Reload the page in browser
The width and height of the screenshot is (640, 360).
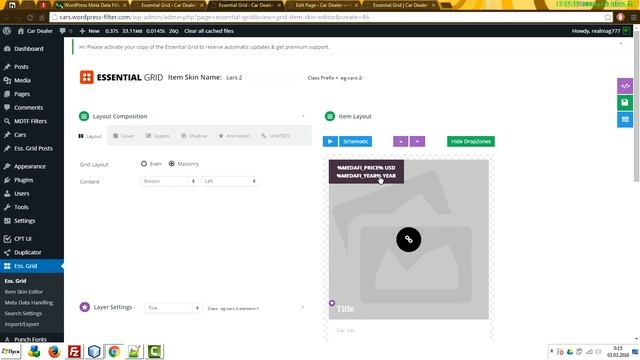point(30,18)
